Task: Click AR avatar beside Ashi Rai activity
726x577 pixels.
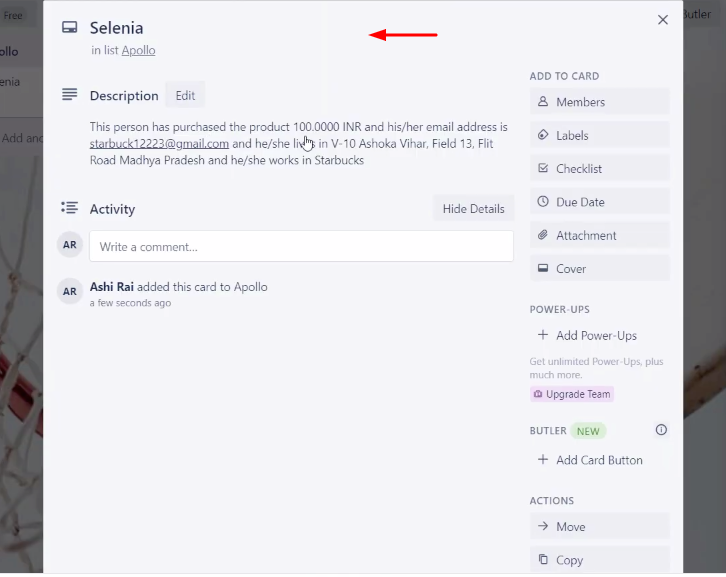Action: 69,291
